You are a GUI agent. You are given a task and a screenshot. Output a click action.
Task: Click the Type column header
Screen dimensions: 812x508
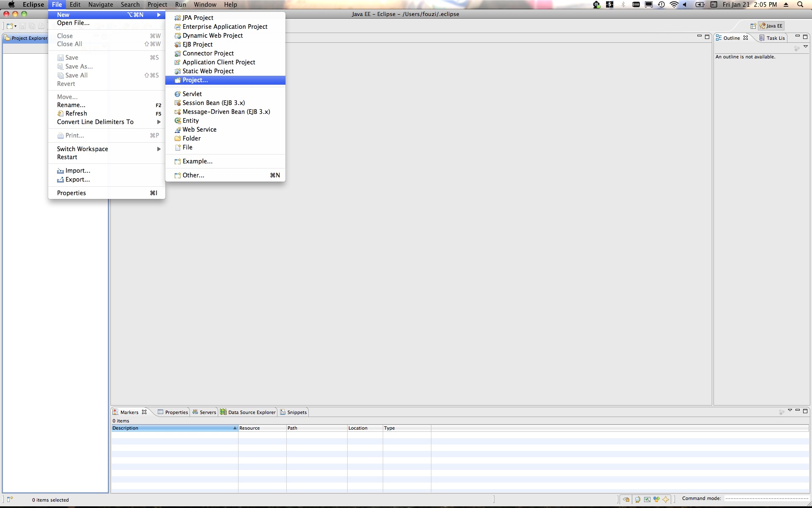coord(407,428)
